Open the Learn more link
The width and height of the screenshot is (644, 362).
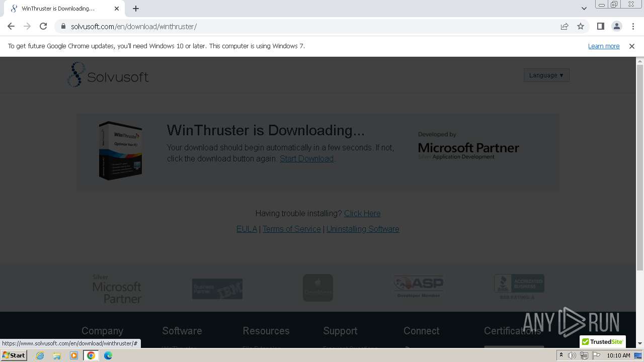coord(604,46)
